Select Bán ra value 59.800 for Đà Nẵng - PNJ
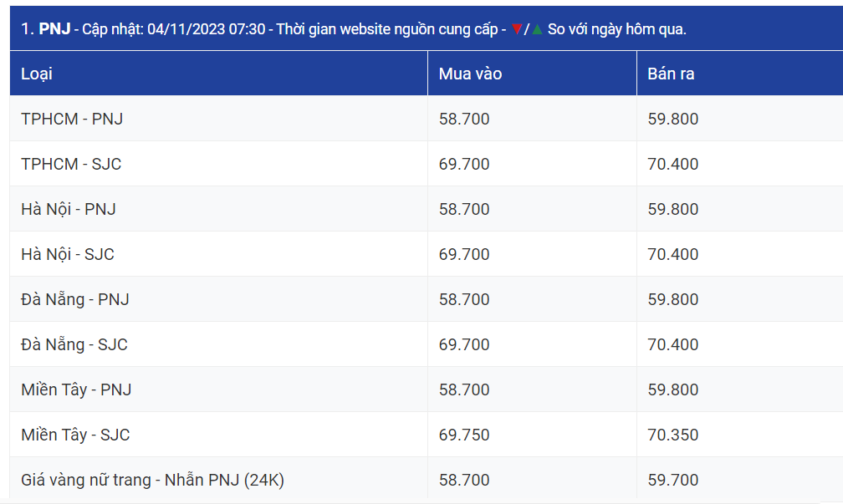Viewport: 843px width, 504px height. pyautogui.click(x=673, y=299)
